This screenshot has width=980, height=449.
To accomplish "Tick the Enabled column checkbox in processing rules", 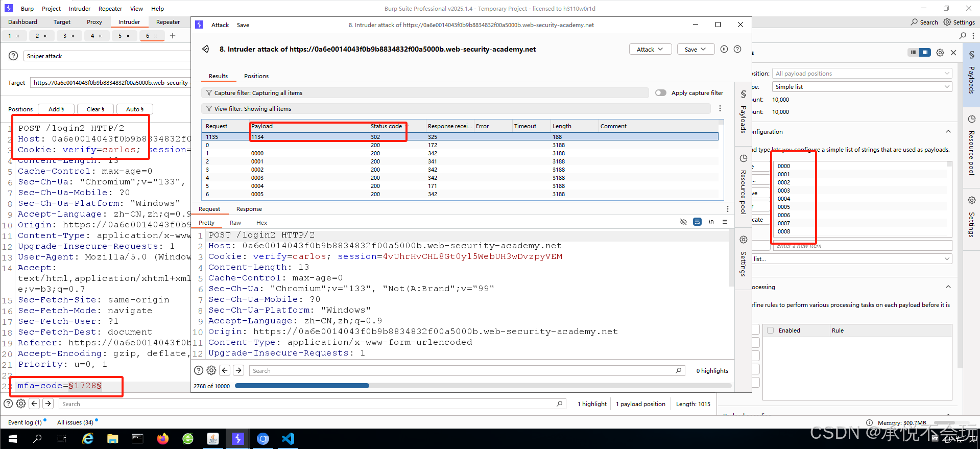I will pos(771,330).
